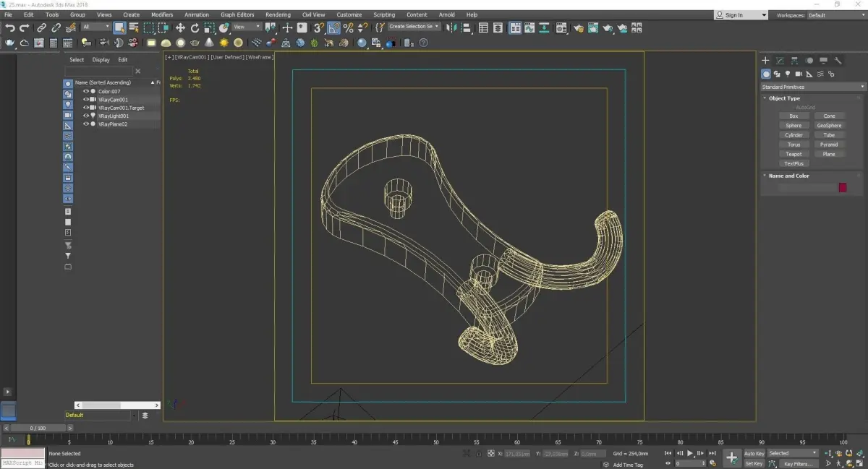Select the Move tool in the toolbar
Image resolution: width=868 pixels, height=469 pixels.
click(x=180, y=27)
